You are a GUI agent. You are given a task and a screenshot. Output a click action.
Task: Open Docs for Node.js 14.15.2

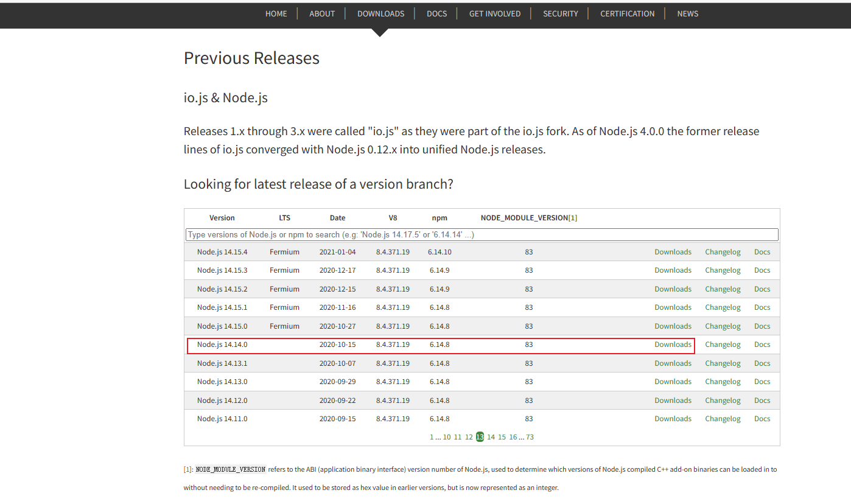[762, 289]
